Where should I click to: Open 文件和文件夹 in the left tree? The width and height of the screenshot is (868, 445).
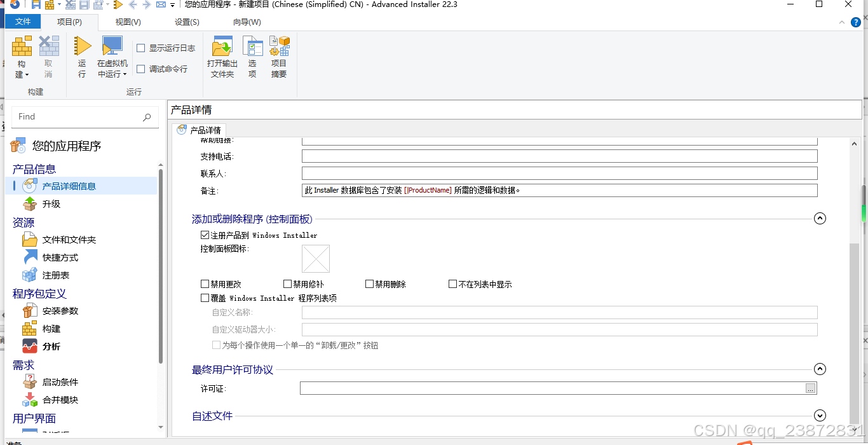pos(59,240)
